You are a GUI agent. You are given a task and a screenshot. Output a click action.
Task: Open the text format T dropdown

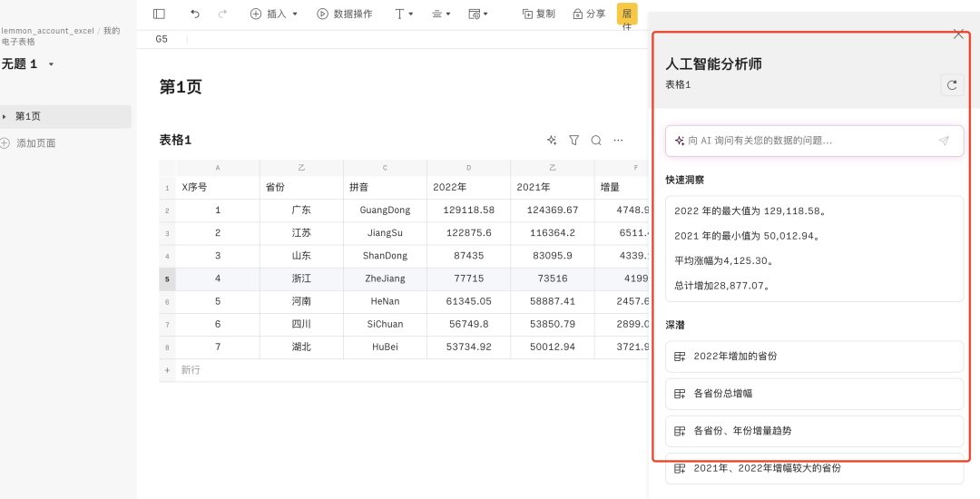404,14
